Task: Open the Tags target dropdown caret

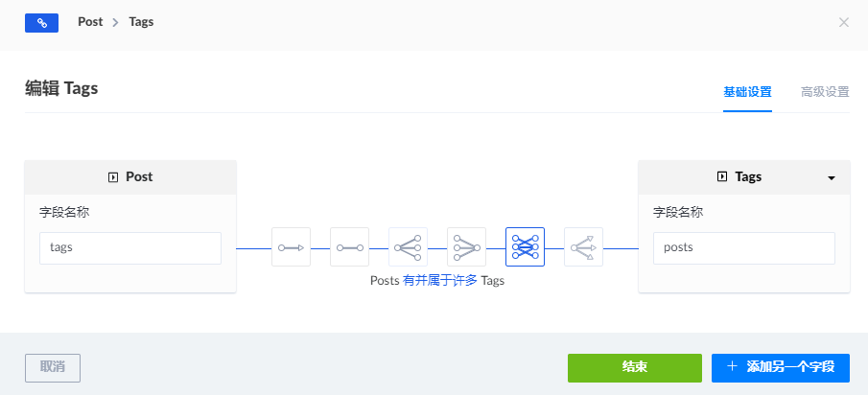Action: (831, 178)
